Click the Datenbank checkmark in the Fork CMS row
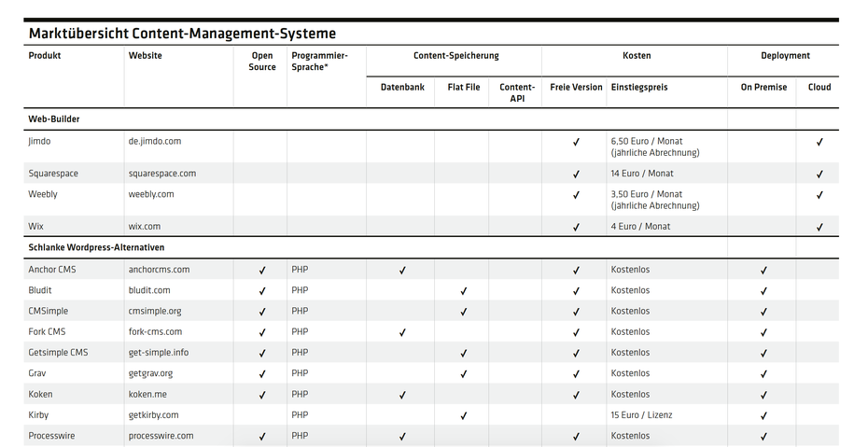This screenshot has height=447, width=868. [402, 332]
